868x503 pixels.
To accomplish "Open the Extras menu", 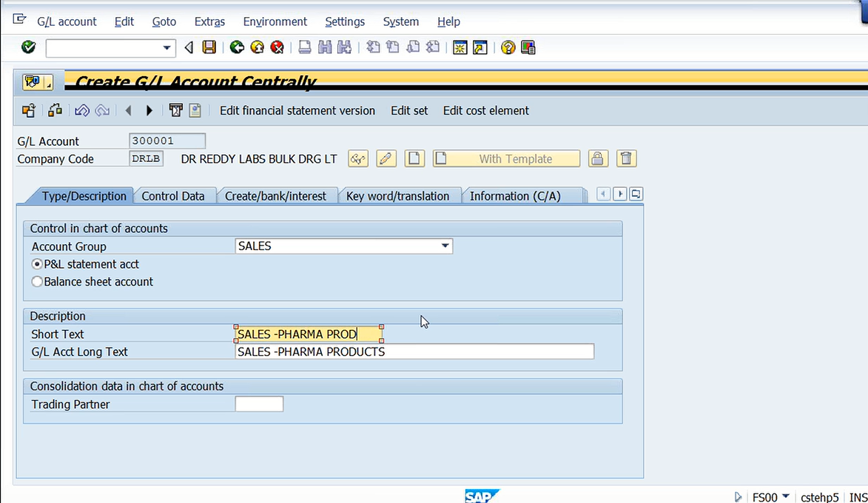I will (x=209, y=21).
